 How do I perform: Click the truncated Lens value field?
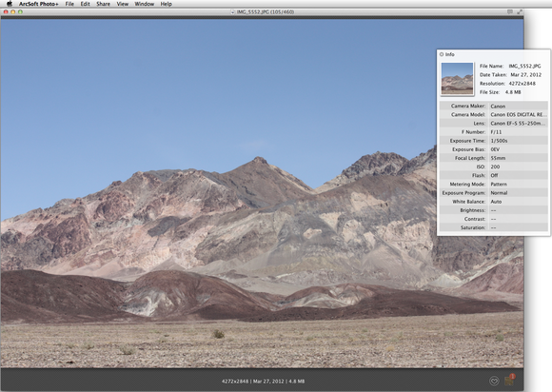[518, 124]
